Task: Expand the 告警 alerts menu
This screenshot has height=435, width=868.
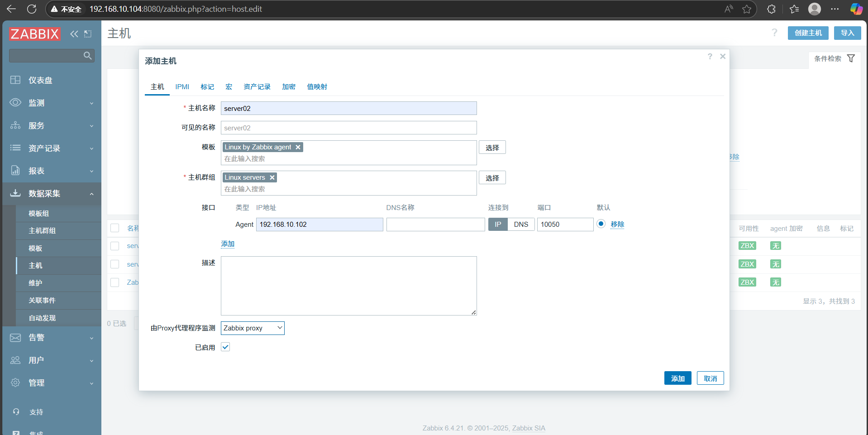Action: [x=52, y=337]
